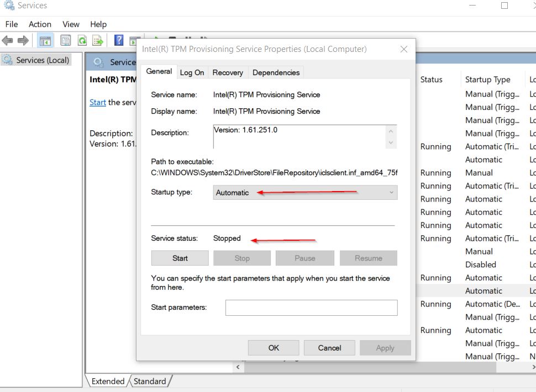Maximize the Services window
Screen dimensions: 536x392
[504, 6]
